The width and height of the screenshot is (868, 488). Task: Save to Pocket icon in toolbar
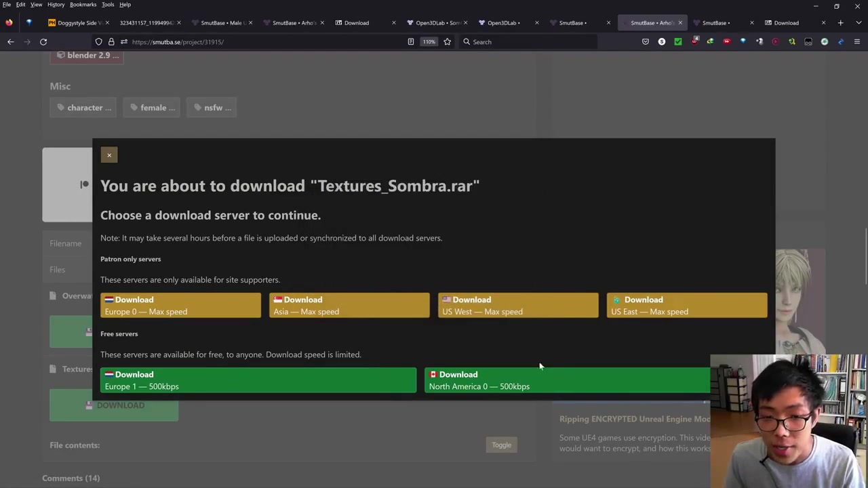645,42
